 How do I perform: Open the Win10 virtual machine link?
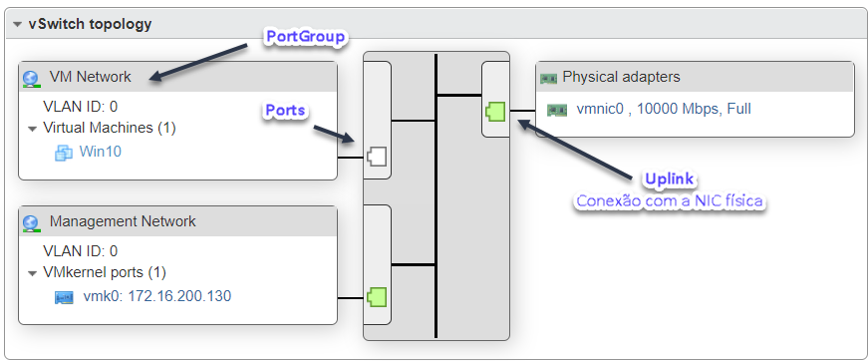101,152
